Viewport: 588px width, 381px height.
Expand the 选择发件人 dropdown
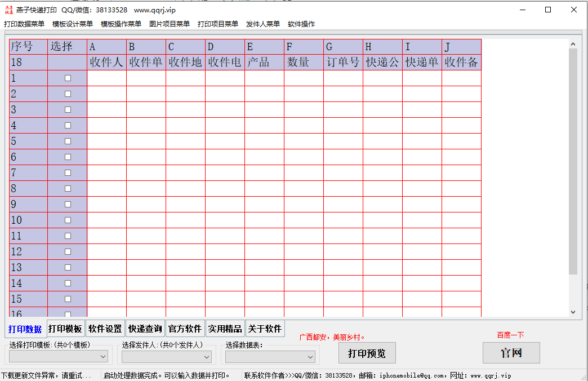[x=167, y=357]
